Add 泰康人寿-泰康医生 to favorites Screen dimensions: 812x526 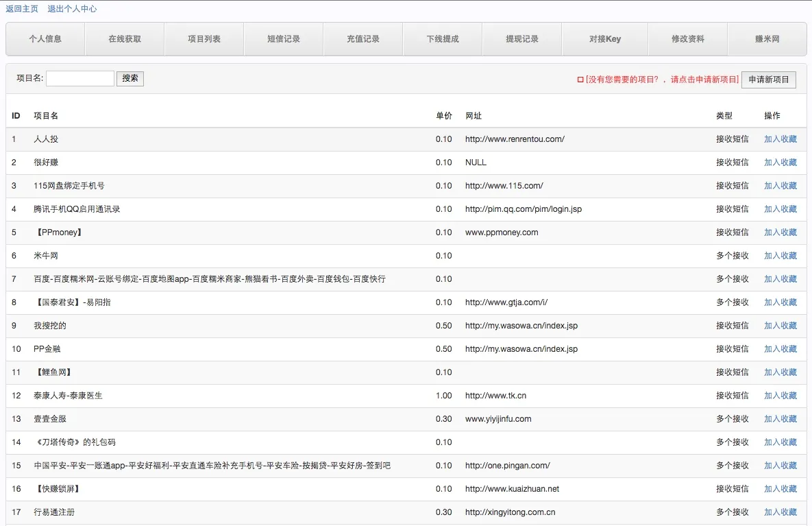(780, 396)
